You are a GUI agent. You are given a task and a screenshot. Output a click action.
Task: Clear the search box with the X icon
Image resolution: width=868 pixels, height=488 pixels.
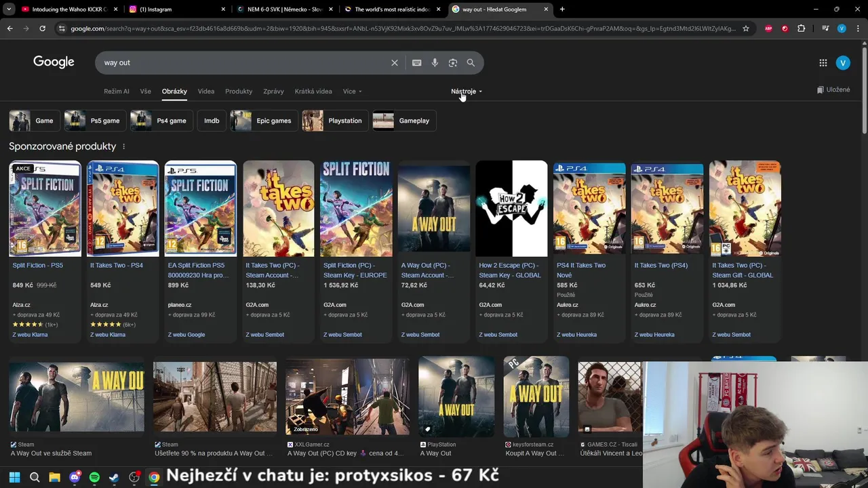tap(395, 62)
